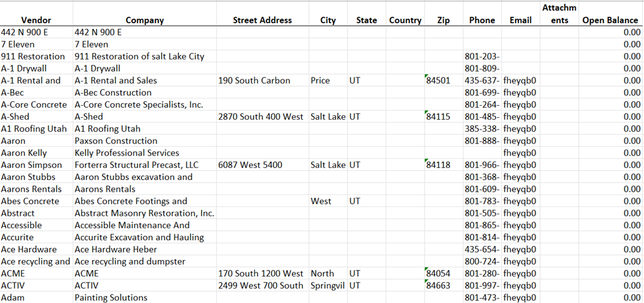Click vendor cell 442 N 900 E
Image resolution: width=644 pixels, height=303 pixels.
pos(36,32)
